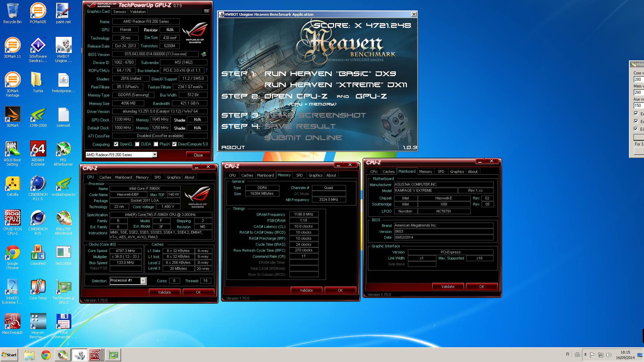644x362 pixels.
Task: Open About tab in Memory CPU-Z window
Action: (x=331, y=175)
